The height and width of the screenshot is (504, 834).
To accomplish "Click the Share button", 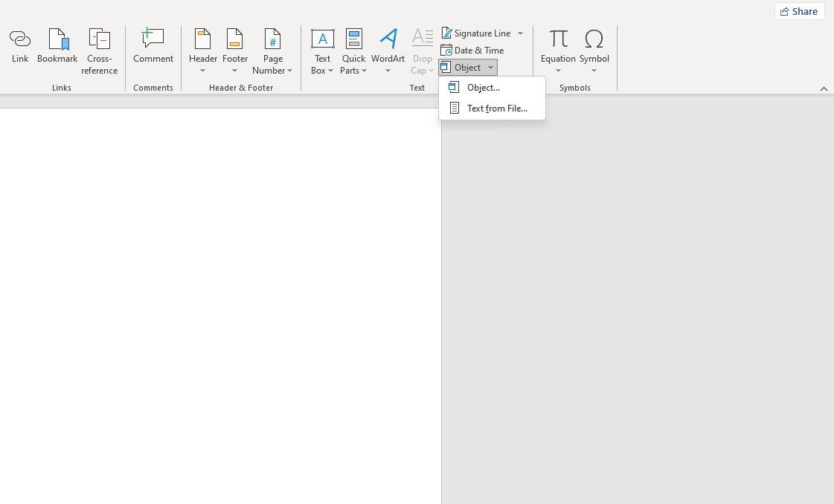I will (799, 11).
